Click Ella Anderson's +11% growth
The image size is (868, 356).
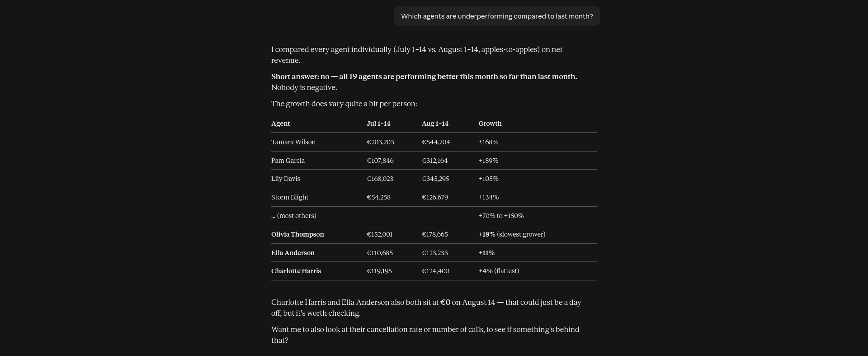pyautogui.click(x=486, y=253)
